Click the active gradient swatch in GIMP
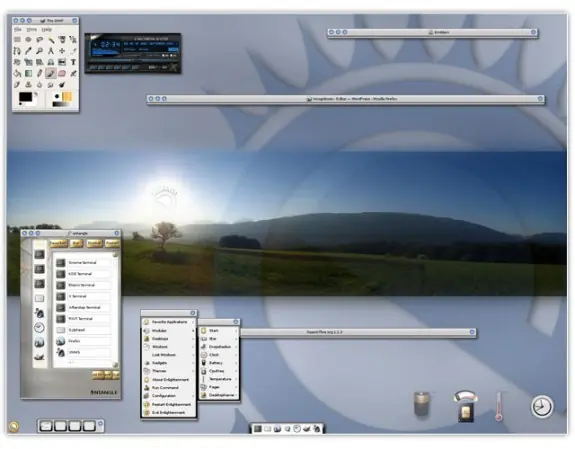Screen dimensions: 575x449 (62, 105)
